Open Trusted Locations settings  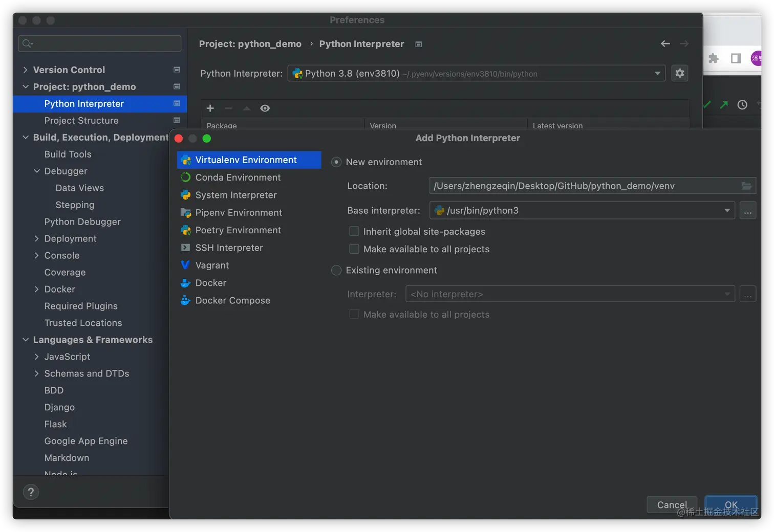click(x=83, y=323)
